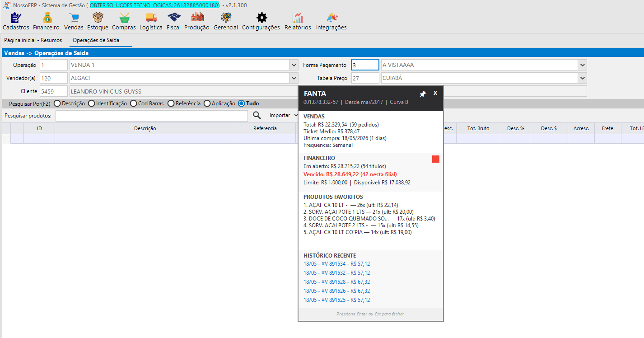Open recent order #V 891526
Viewport: 644px width, 338px height.
click(337, 291)
